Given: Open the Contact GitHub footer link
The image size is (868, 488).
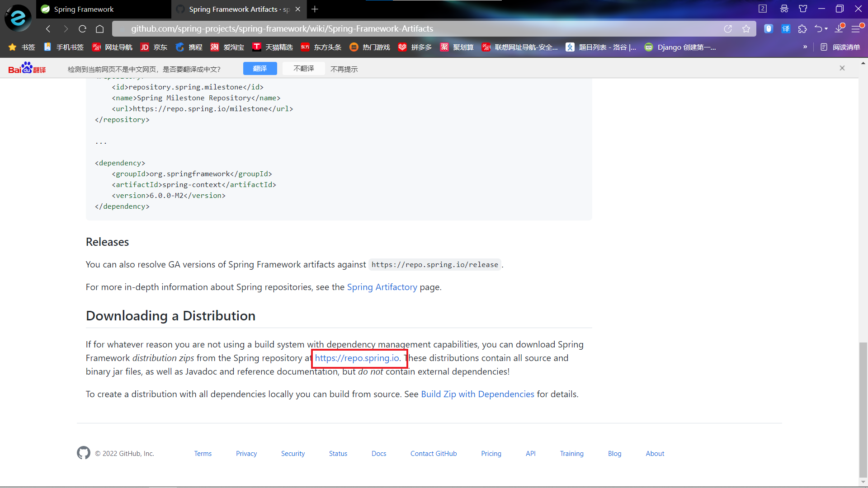Looking at the screenshot, I should 434,454.
